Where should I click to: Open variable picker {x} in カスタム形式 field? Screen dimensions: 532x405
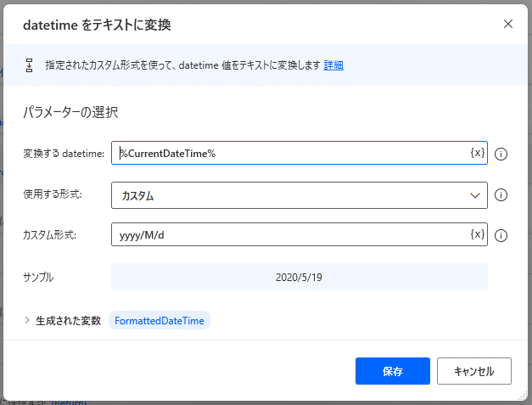478,234
